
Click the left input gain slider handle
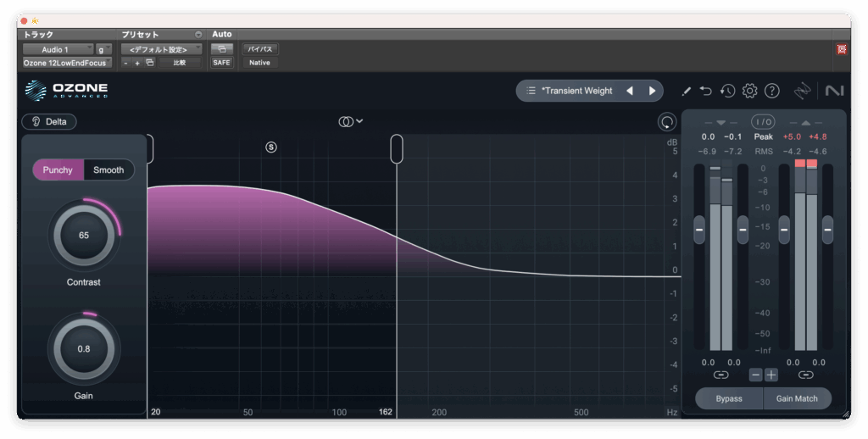699,229
